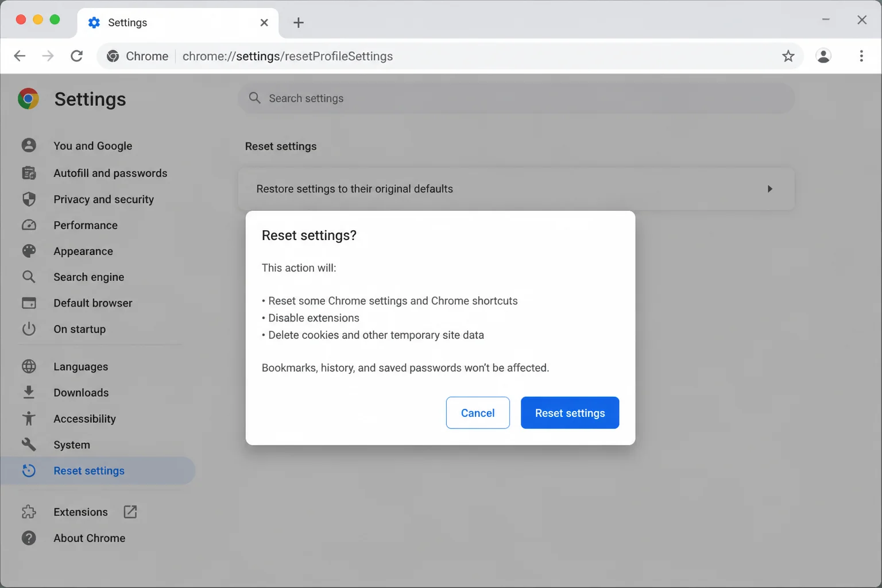Click the Reset settings section heading
The height and width of the screenshot is (588, 882).
point(281,146)
